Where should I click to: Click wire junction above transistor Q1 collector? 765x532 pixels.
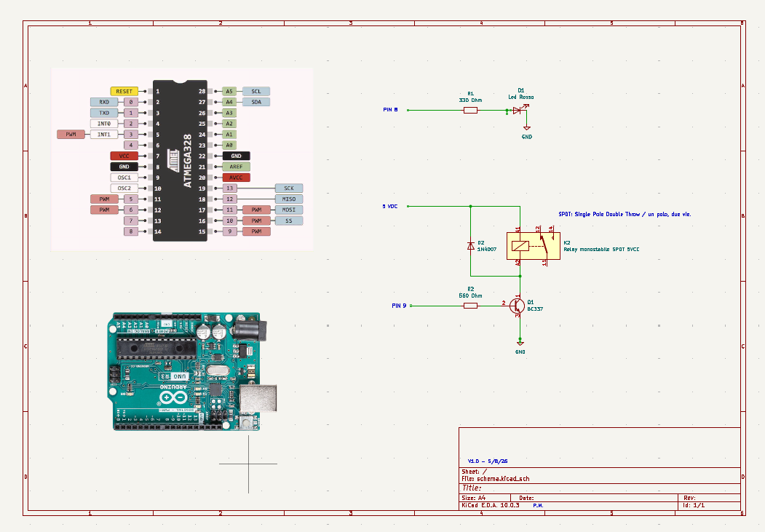coord(520,276)
